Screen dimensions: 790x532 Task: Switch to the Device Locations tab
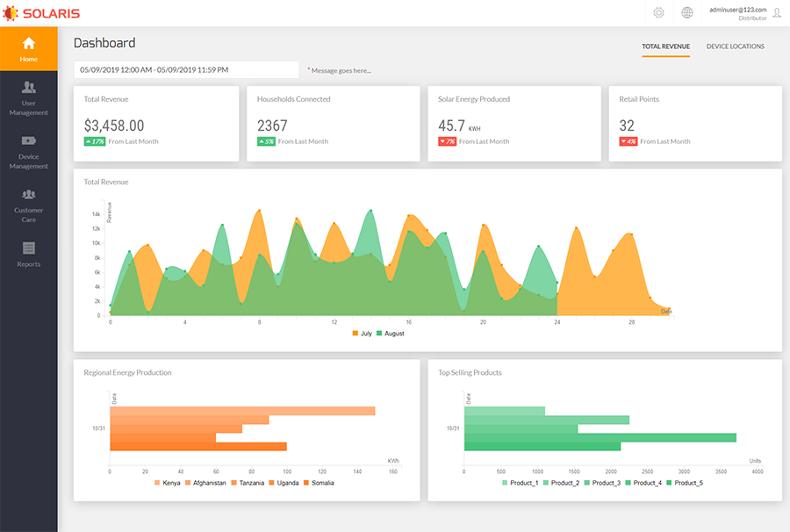[735, 47]
